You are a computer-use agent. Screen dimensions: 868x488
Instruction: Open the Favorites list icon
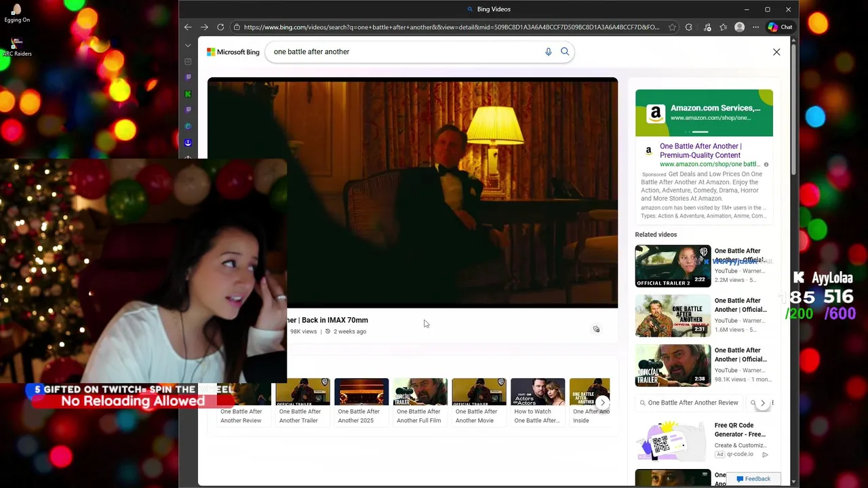click(x=724, y=27)
